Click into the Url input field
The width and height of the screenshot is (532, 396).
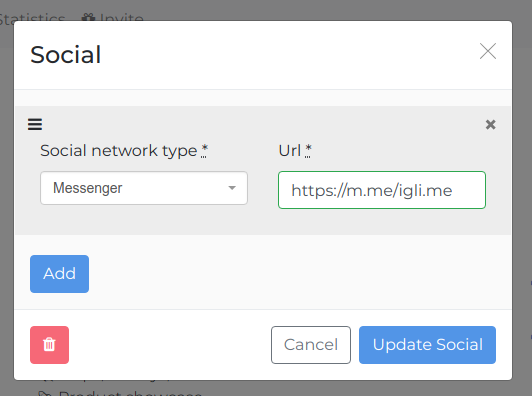point(382,190)
